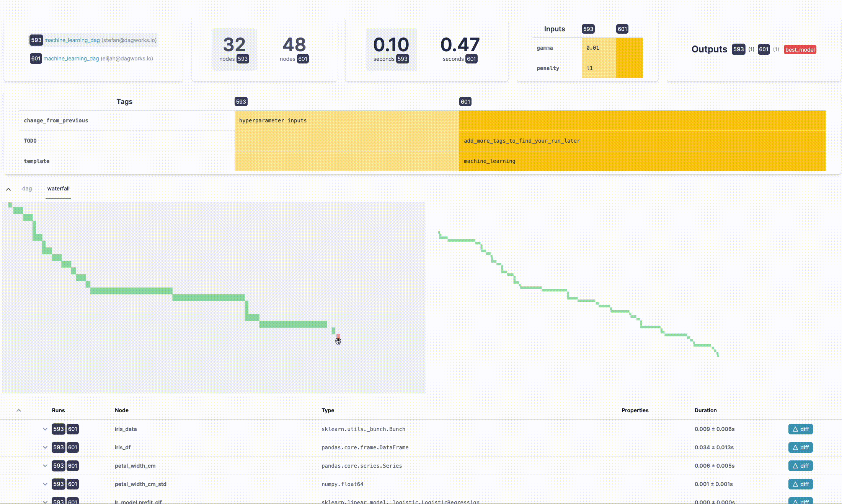The width and height of the screenshot is (842, 504).
Task: Expand the iris_df row chevron
Action: 45,447
